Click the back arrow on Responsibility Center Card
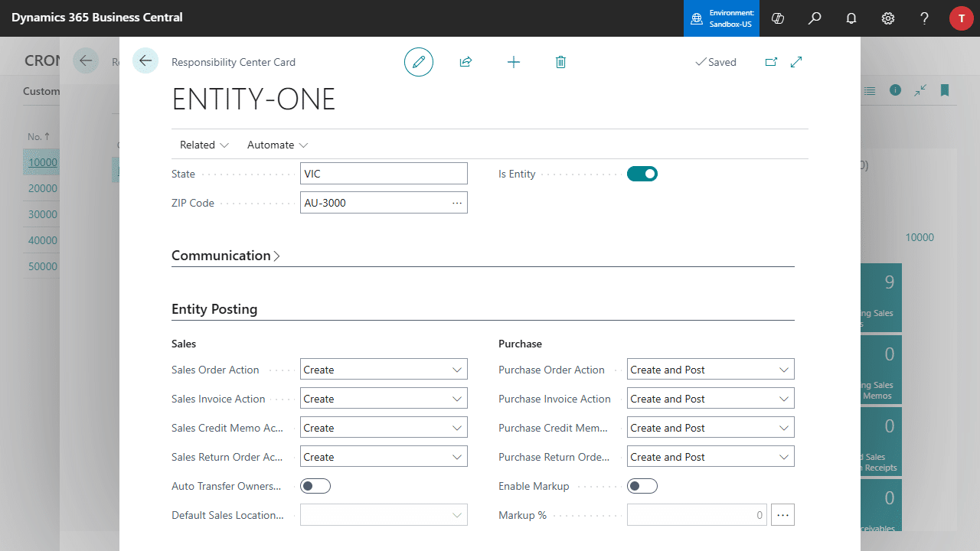Screen dimensions: 980x551 click(x=145, y=61)
